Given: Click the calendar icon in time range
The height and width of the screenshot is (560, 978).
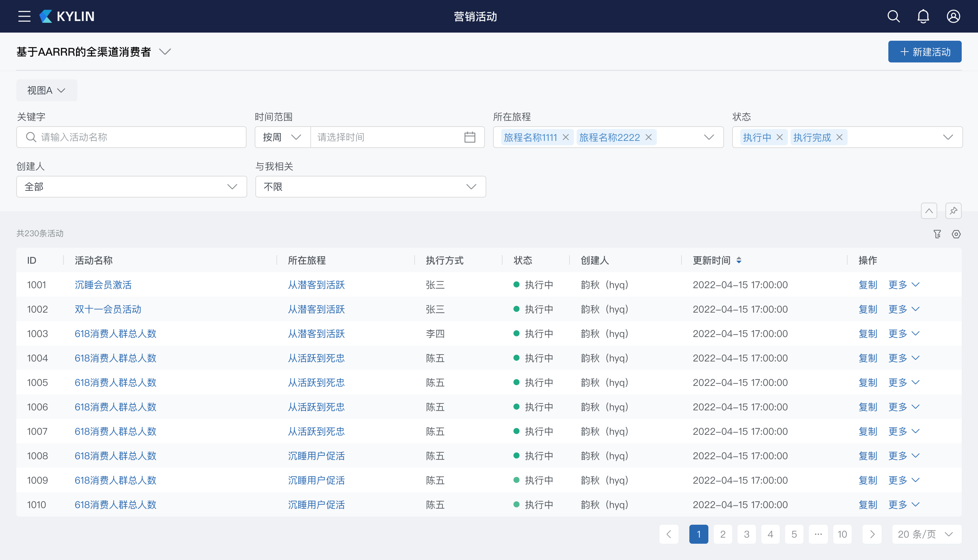Looking at the screenshot, I should point(469,137).
